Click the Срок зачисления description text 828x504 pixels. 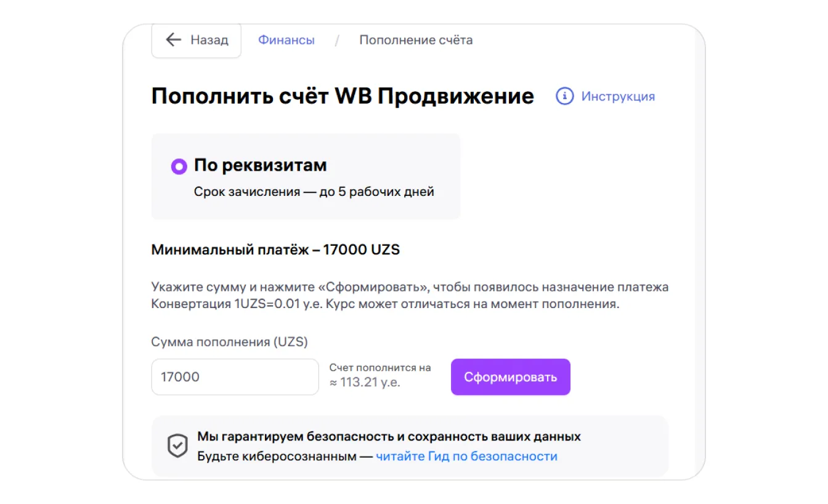coord(314,192)
